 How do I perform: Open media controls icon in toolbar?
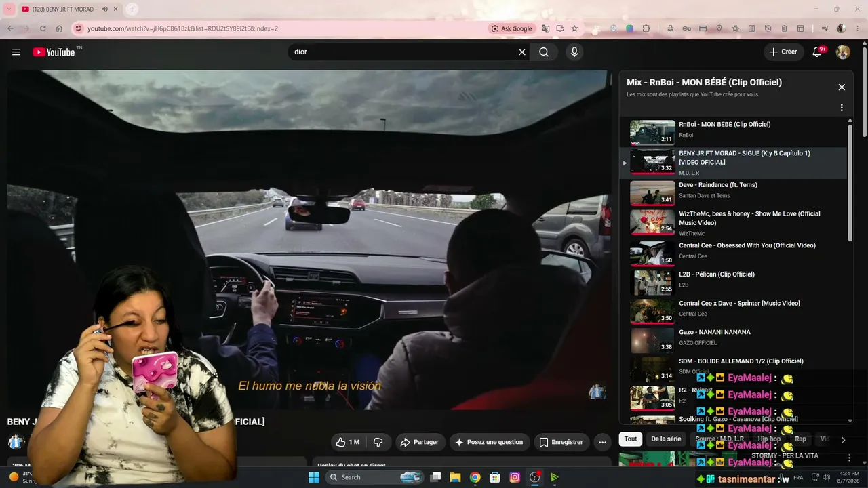(x=825, y=28)
